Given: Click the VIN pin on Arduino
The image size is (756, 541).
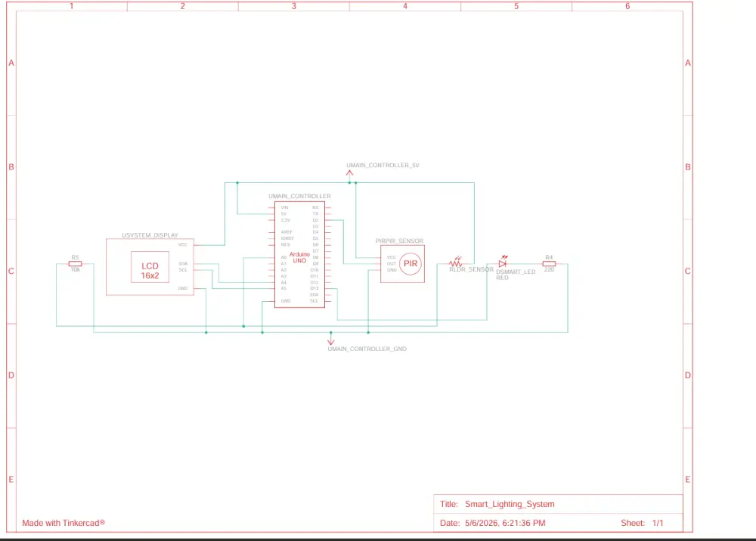Looking at the screenshot, I should pos(284,207).
